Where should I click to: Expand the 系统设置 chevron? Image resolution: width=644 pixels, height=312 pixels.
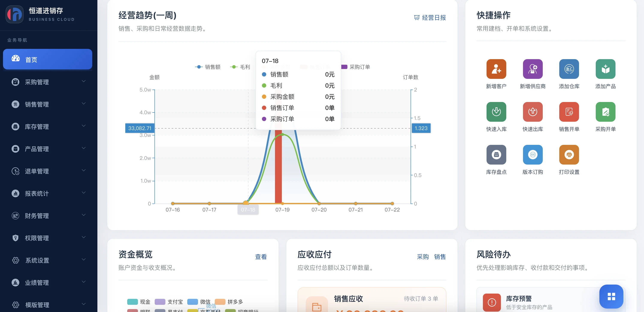83,259
